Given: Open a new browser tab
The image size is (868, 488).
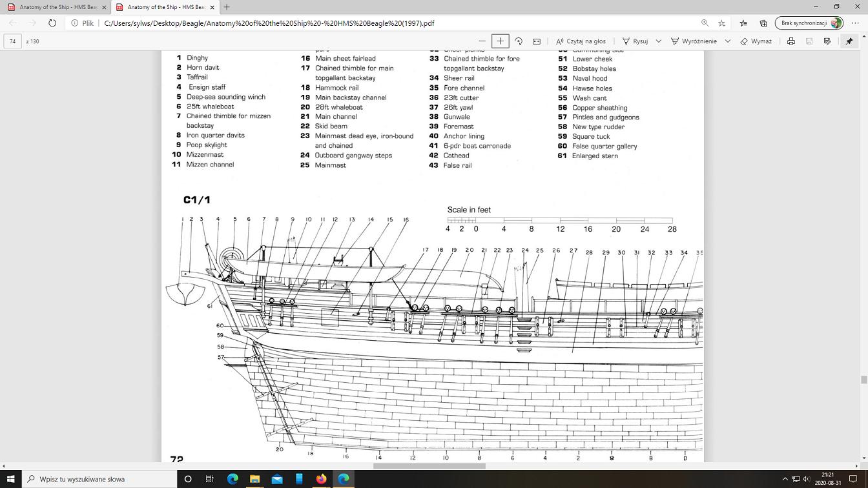Looking at the screenshot, I should click(227, 7).
